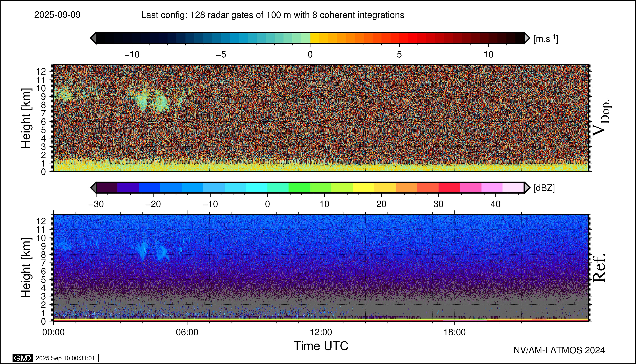Click the 06:00 time axis label
The width and height of the screenshot is (636, 364).
click(x=187, y=332)
